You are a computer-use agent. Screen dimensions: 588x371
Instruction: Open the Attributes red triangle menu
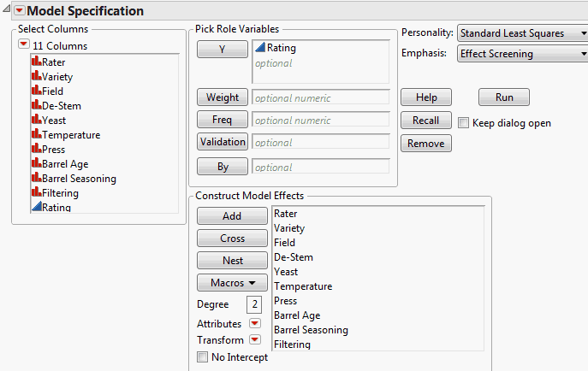pyautogui.click(x=254, y=324)
